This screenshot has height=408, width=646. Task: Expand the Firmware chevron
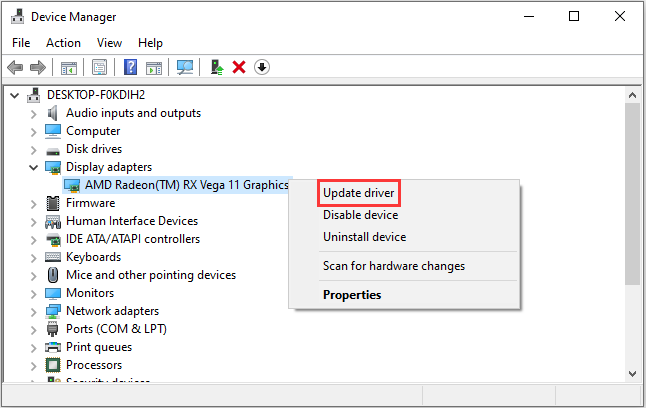[x=34, y=204]
